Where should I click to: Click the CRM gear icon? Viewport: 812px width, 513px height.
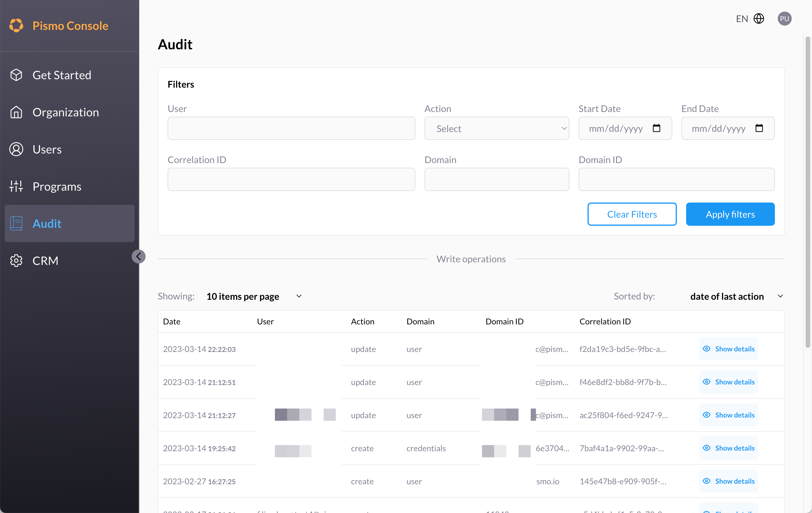point(16,261)
